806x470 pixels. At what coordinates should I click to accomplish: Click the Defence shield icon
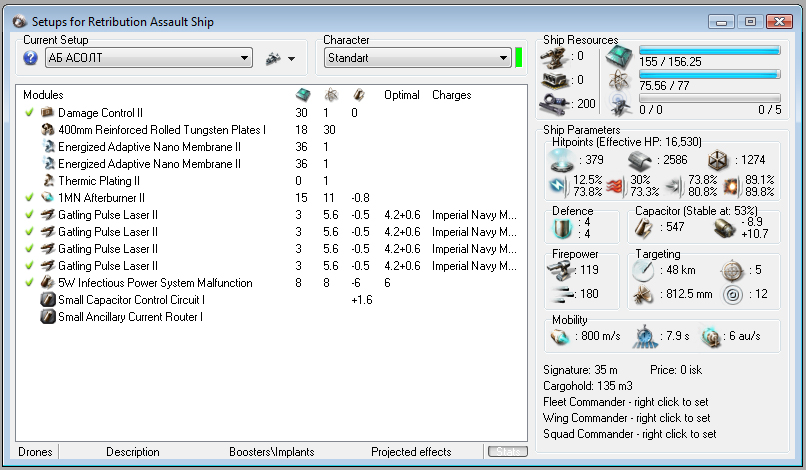pyautogui.click(x=562, y=228)
